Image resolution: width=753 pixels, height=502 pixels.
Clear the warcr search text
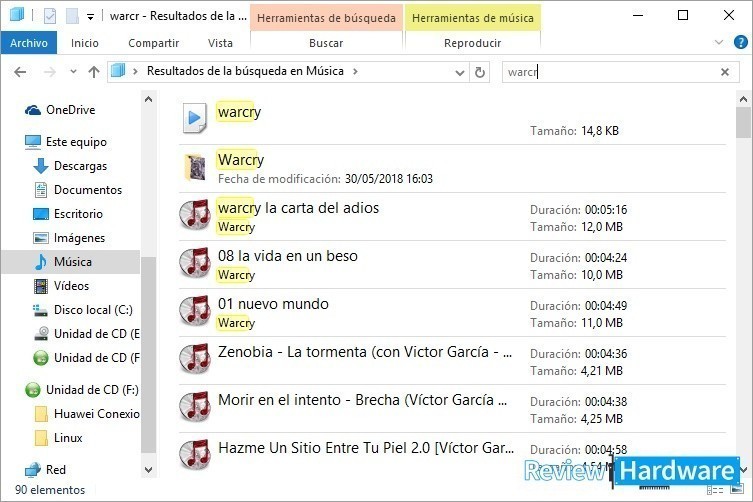[725, 72]
